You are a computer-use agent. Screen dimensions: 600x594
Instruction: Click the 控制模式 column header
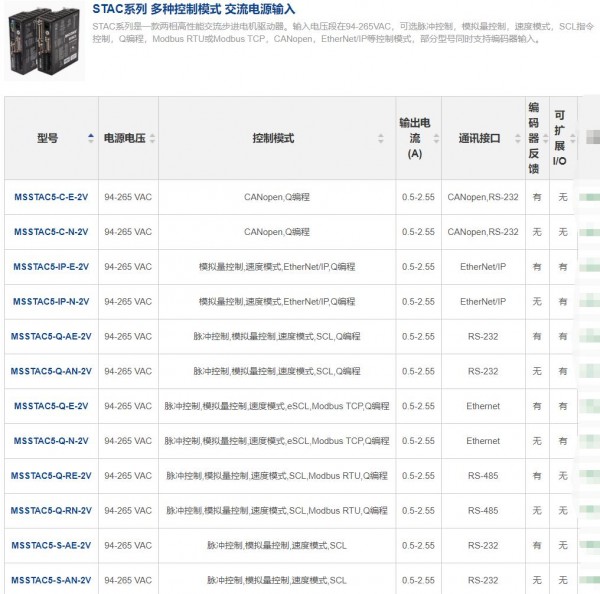[x=277, y=138]
